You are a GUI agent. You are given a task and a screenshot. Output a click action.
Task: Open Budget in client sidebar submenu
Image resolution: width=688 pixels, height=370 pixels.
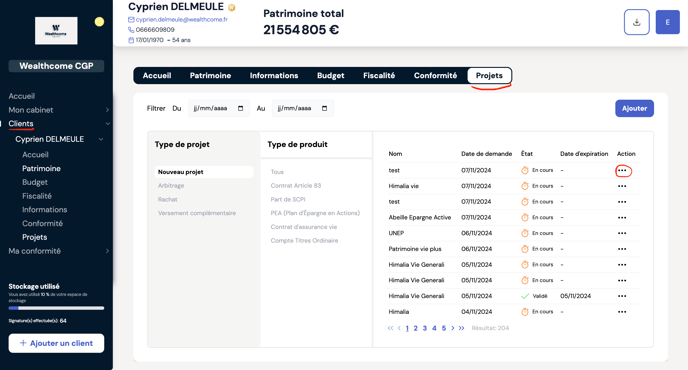click(x=35, y=182)
